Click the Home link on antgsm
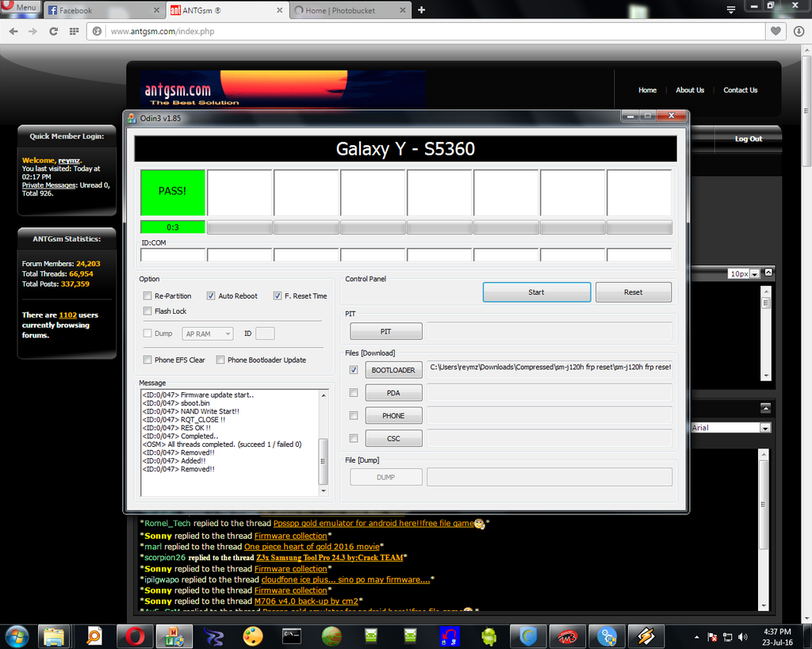This screenshot has width=812, height=649. click(647, 90)
